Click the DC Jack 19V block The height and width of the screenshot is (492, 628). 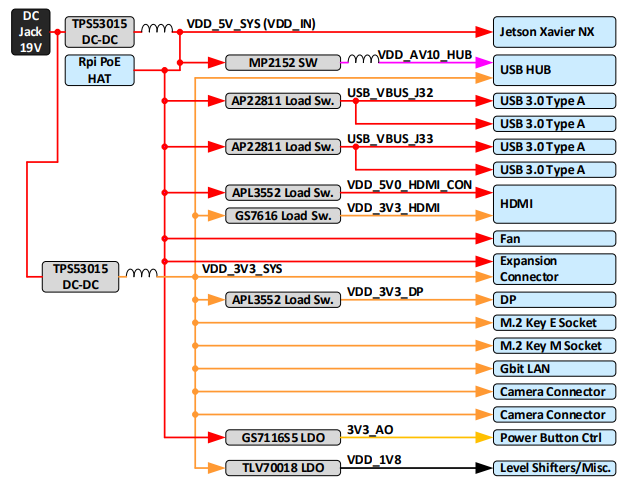31,32
